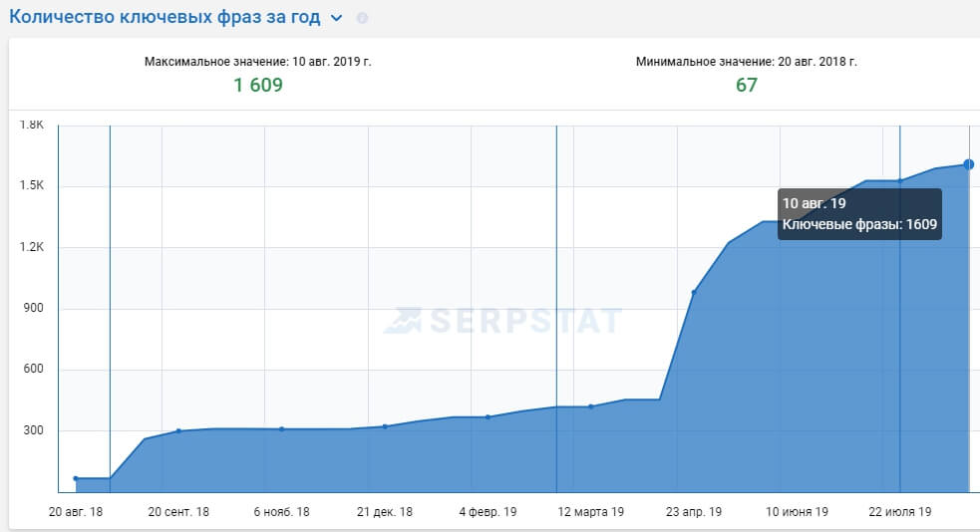Click the chart title 'Количество ключевых фраз за год'
The height and width of the screenshot is (532, 980).
[x=164, y=17]
